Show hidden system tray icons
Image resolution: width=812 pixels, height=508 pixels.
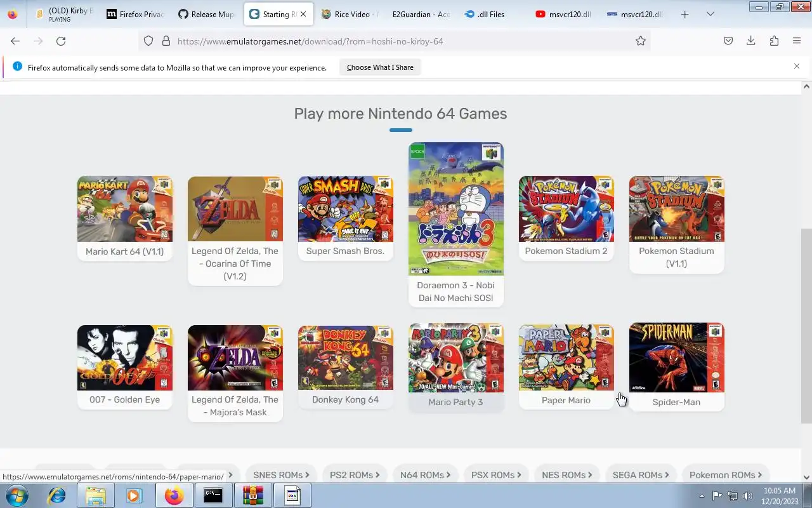702,496
